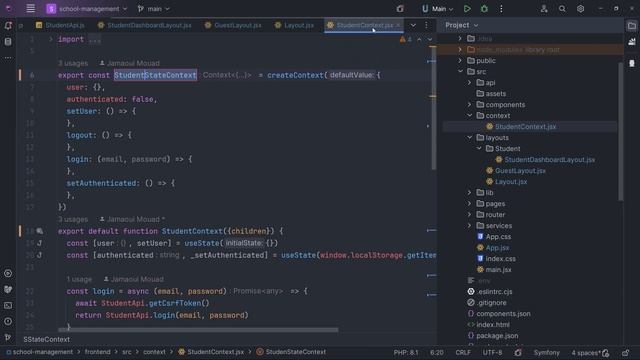Go to previous highlighted problem arrow

[420, 40]
